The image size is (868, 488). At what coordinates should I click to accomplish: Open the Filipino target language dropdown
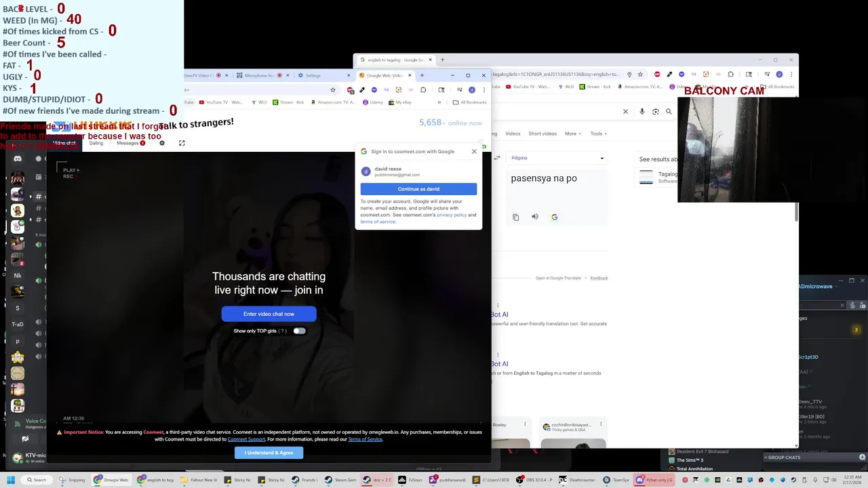[x=557, y=158]
